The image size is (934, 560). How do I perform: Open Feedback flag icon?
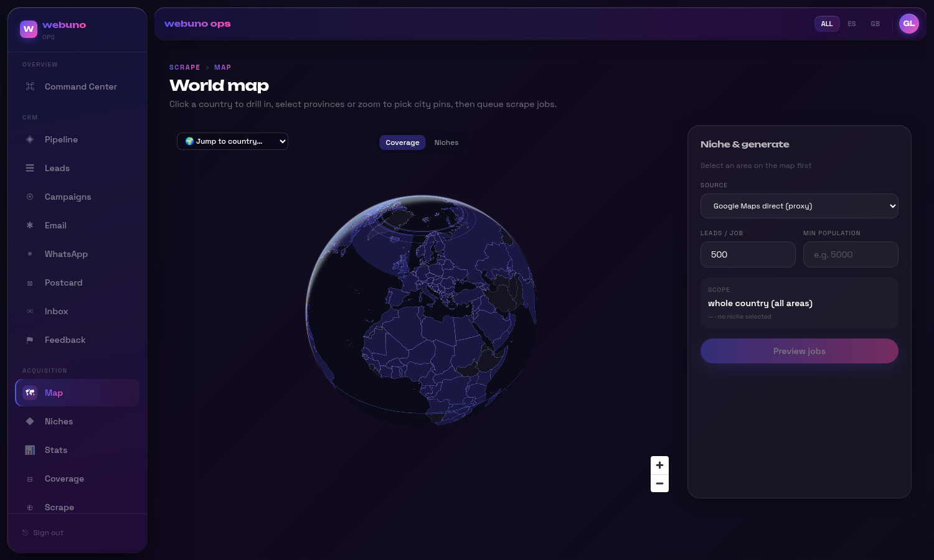click(x=30, y=340)
